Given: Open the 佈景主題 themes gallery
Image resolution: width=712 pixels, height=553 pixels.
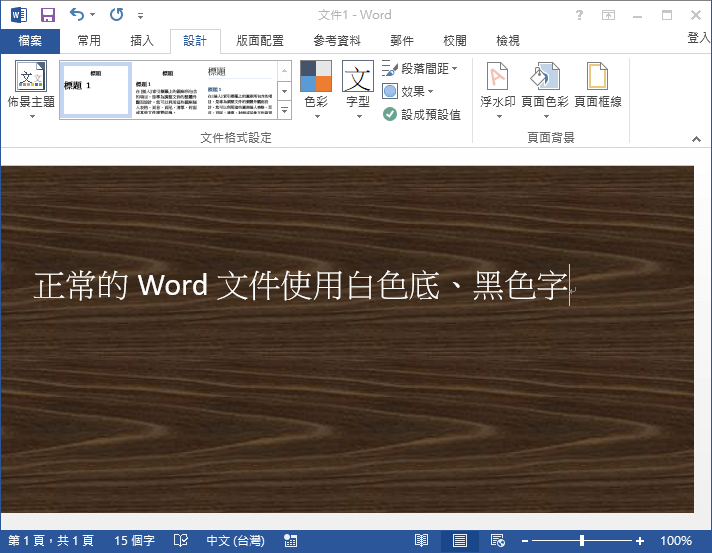Looking at the screenshot, I should (31, 90).
